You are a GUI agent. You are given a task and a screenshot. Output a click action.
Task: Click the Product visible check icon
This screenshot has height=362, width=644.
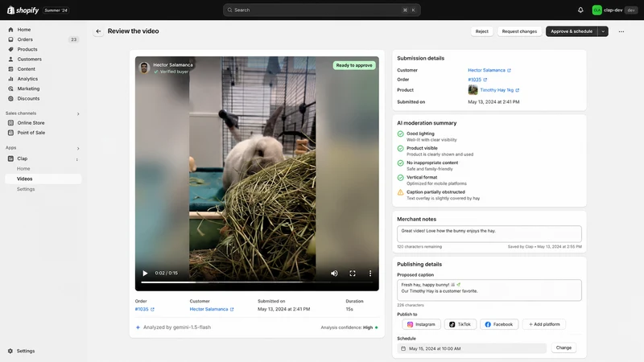coord(400,149)
